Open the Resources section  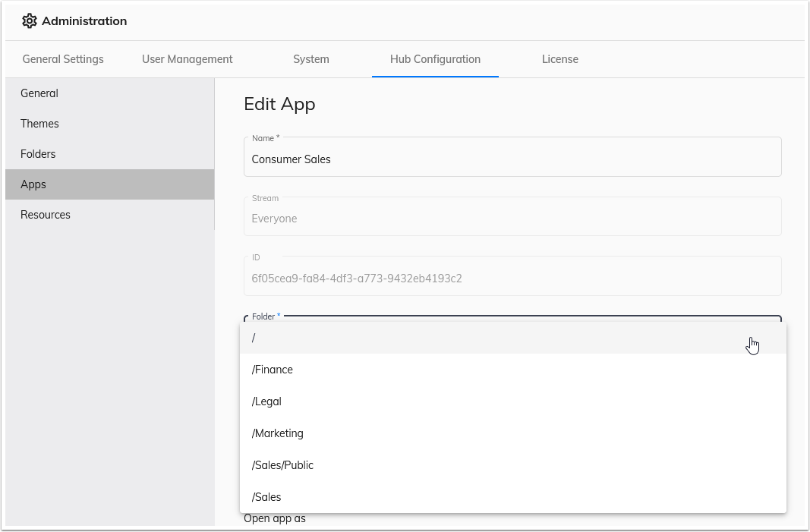pos(46,214)
